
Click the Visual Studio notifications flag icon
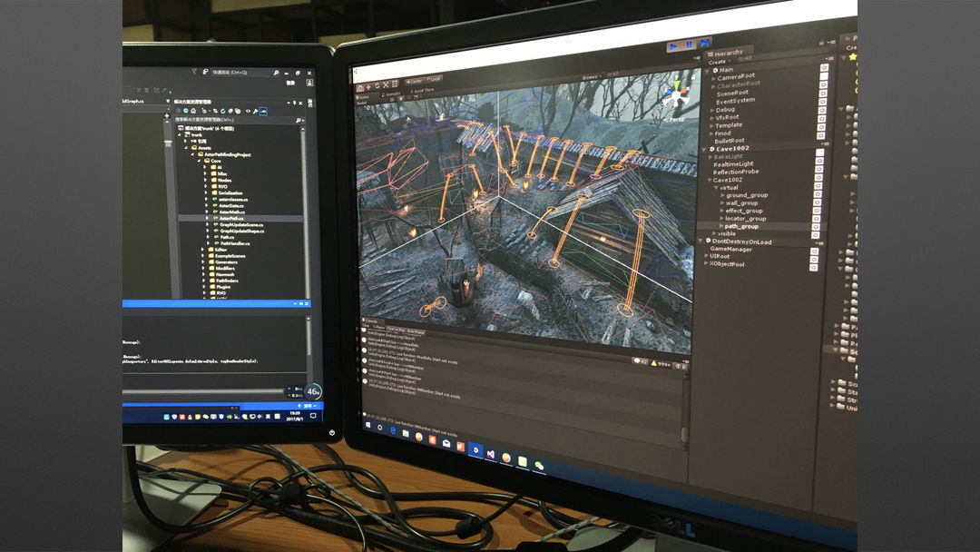205,72
